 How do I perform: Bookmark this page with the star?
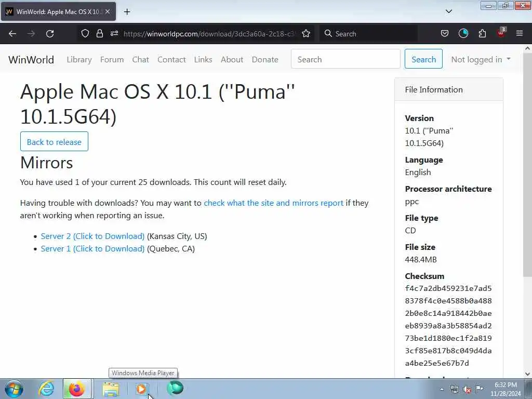click(x=306, y=33)
